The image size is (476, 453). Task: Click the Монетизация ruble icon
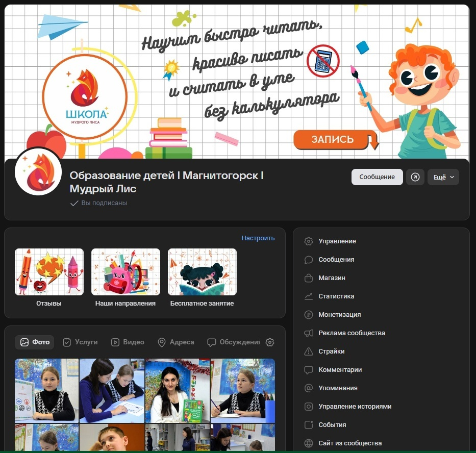[309, 315]
